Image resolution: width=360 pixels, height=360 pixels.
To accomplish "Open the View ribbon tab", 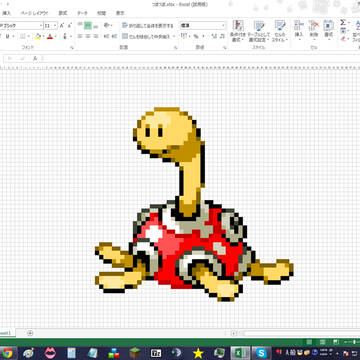I will point(120,13).
